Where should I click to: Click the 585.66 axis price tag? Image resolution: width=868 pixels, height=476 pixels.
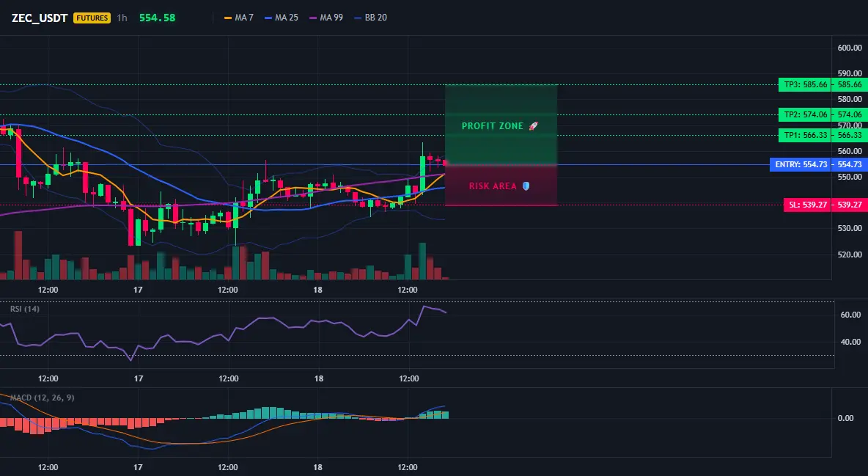(x=850, y=85)
